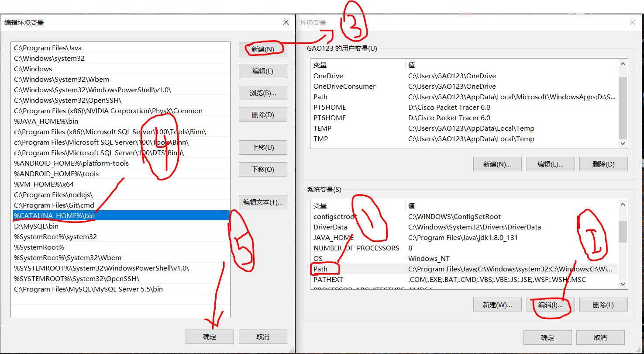The height and width of the screenshot is (354, 644).
Task: Select the C:\Program Files\nodejs\ entry
Action: [121, 194]
